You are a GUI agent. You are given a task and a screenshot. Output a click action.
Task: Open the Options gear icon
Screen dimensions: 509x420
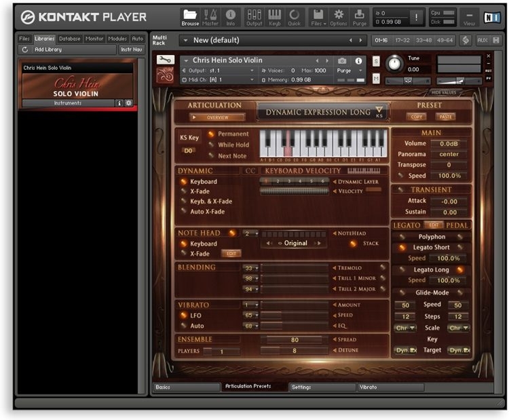339,17
